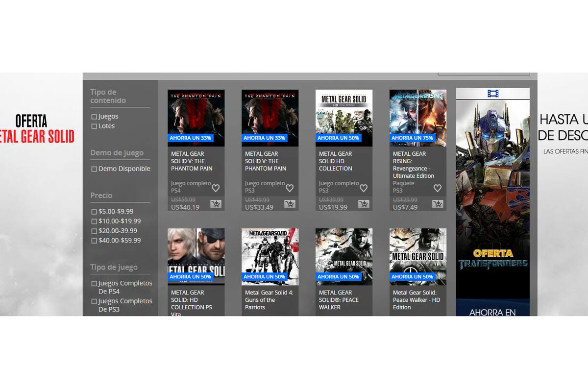588x392 pixels.
Task: Filter by price $40.00-$59.99
Action: pyautogui.click(x=94, y=241)
